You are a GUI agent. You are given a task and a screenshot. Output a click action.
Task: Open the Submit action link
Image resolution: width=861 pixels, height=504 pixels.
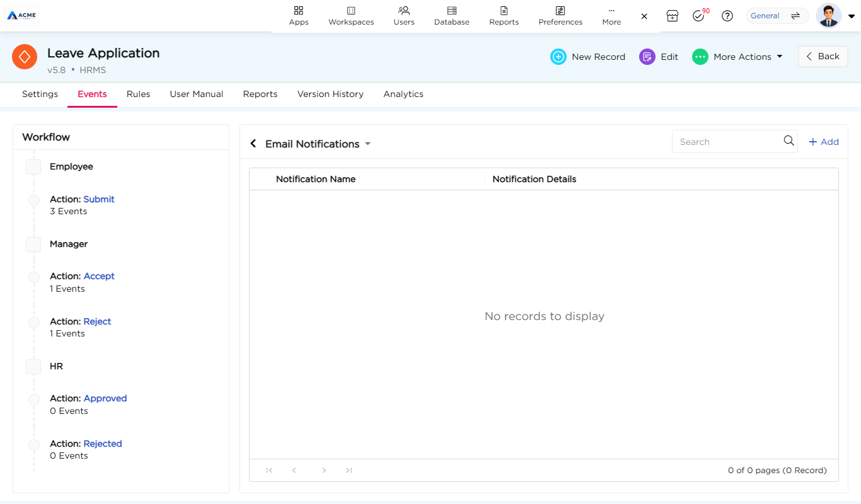(x=99, y=199)
